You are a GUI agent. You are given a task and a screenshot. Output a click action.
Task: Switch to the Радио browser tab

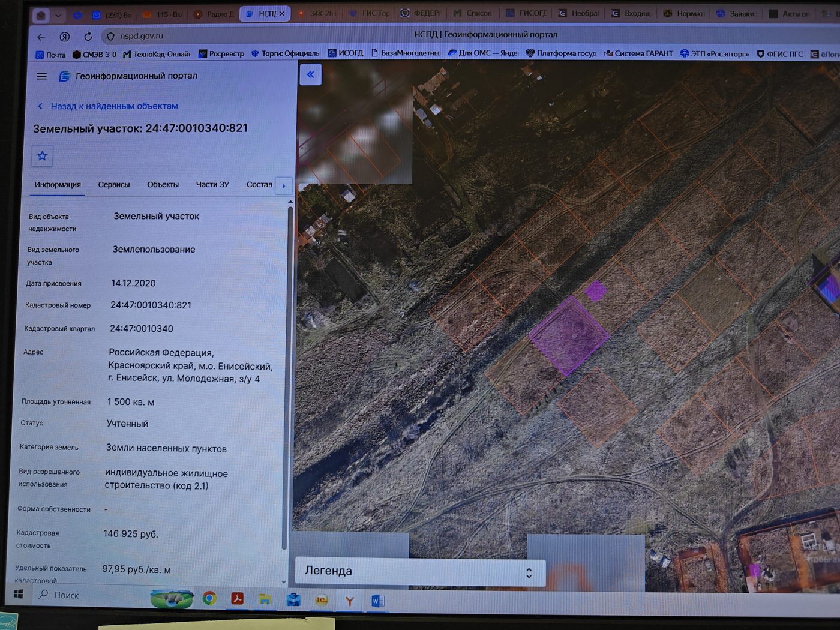point(214,14)
